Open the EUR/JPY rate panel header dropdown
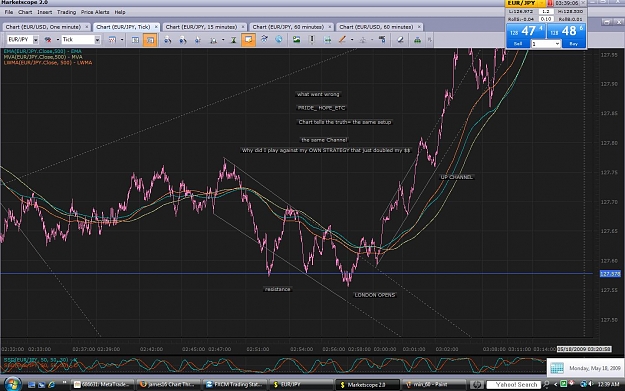This screenshot has height=391, width=625. (542, 3)
